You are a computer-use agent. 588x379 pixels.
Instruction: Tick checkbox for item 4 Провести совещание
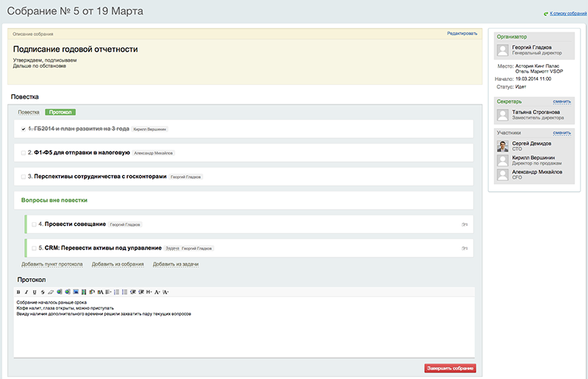click(x=34, y=224)
